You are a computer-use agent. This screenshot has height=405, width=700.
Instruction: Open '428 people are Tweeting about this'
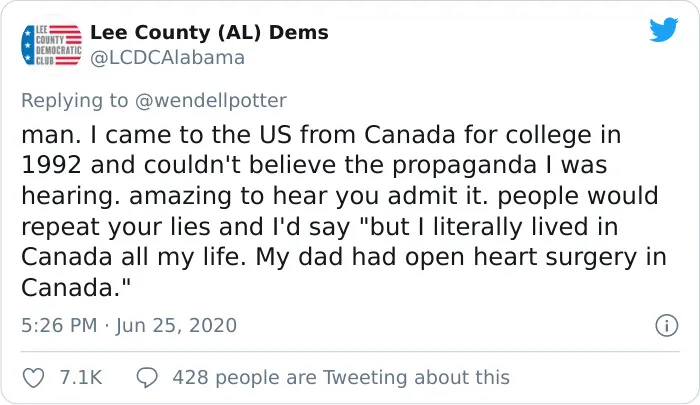341,378
